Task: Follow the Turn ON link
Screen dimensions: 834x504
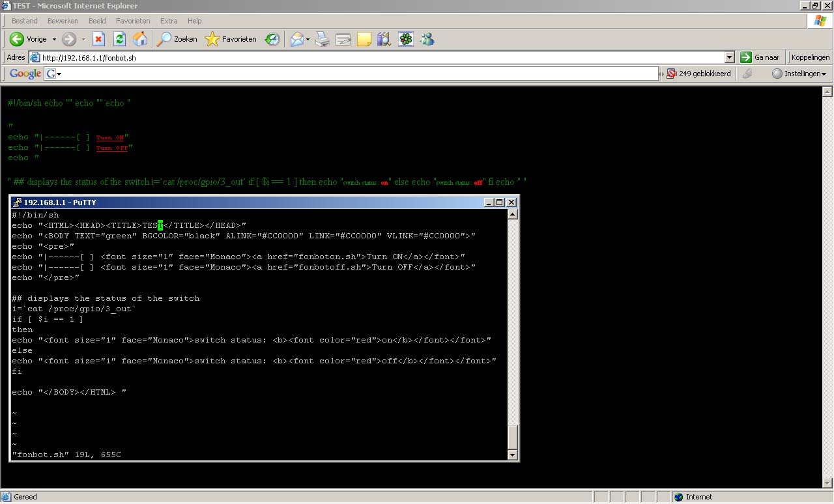Action: [110, 137]
